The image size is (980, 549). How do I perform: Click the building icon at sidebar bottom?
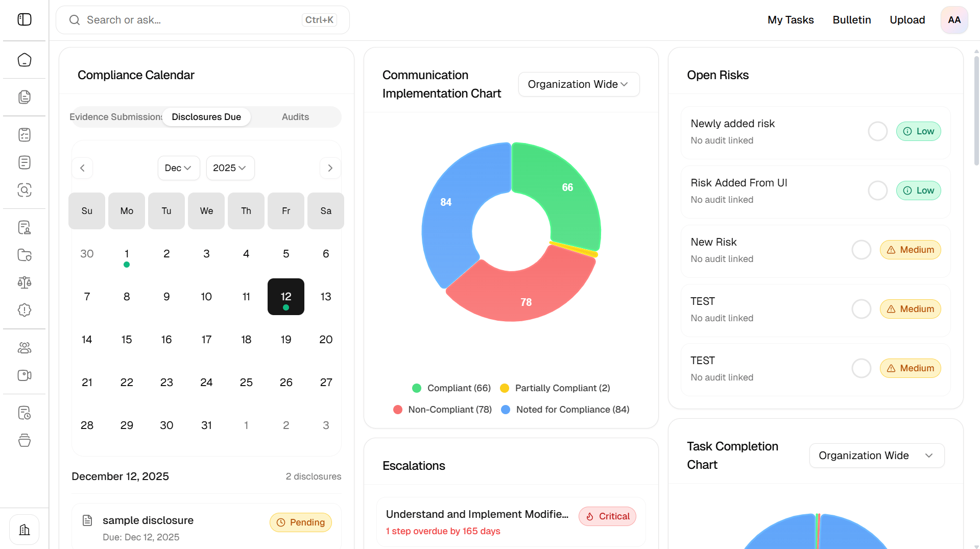coord(25,530)
